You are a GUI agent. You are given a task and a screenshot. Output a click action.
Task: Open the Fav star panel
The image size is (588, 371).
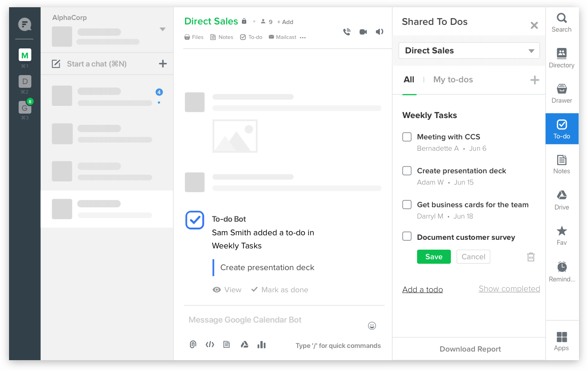[x=561, y=235]
